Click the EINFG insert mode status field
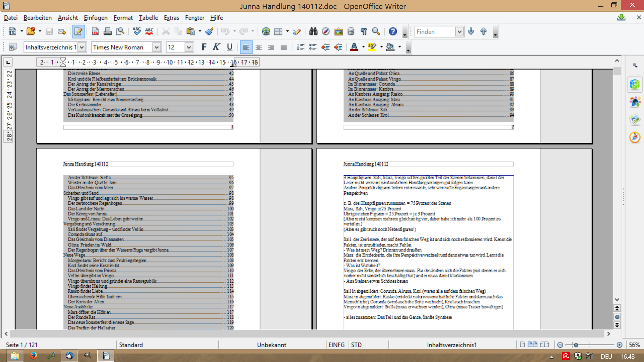 [x=336, y=345]
